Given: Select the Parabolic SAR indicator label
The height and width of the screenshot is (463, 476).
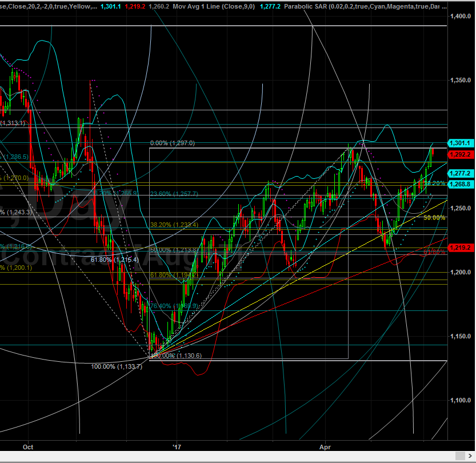Looking at the screenshot, I should [x=365, y=6].
